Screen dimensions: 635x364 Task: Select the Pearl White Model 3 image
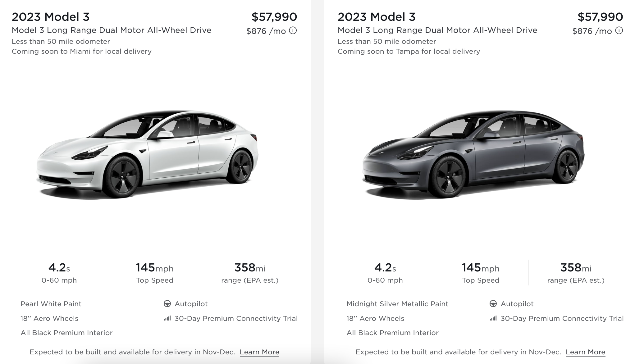148,154
